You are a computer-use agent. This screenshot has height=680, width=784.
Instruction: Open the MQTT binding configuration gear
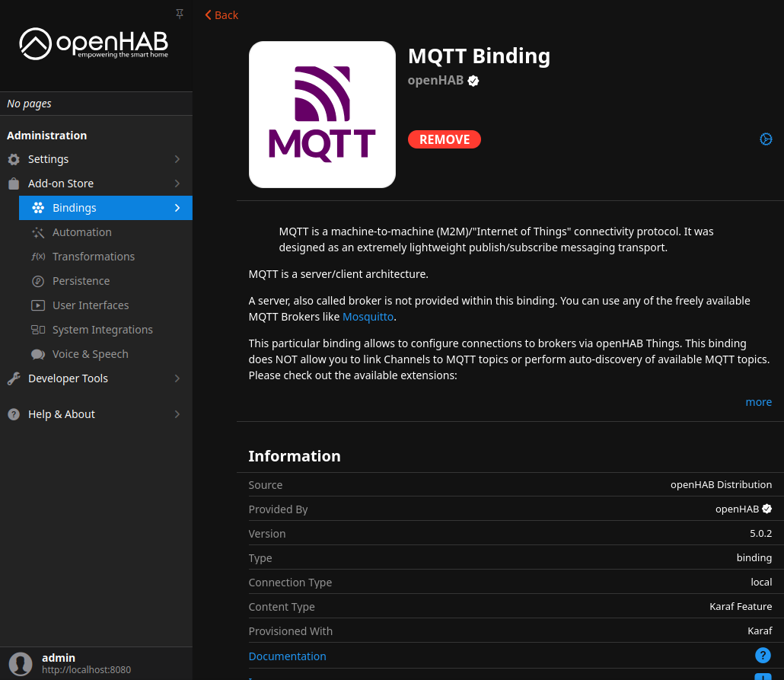pyautogui.click(x=766, y=139)
